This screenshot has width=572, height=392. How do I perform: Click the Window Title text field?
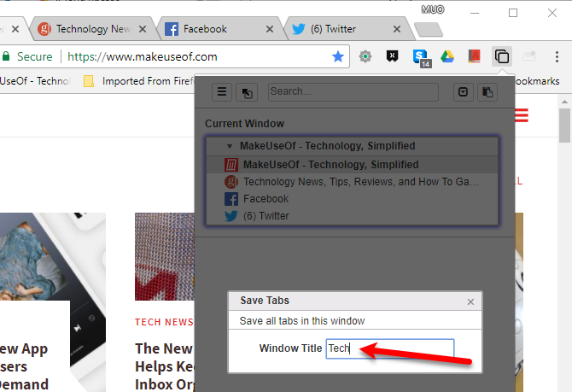point(390,348)
